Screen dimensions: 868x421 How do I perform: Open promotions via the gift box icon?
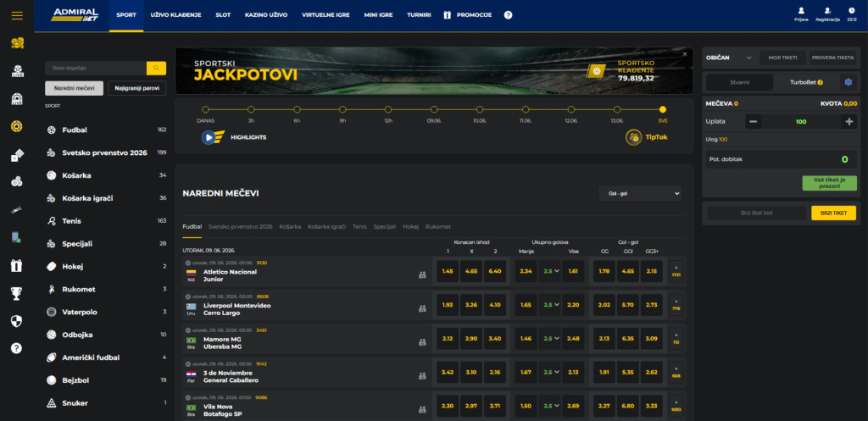point(17,265)
